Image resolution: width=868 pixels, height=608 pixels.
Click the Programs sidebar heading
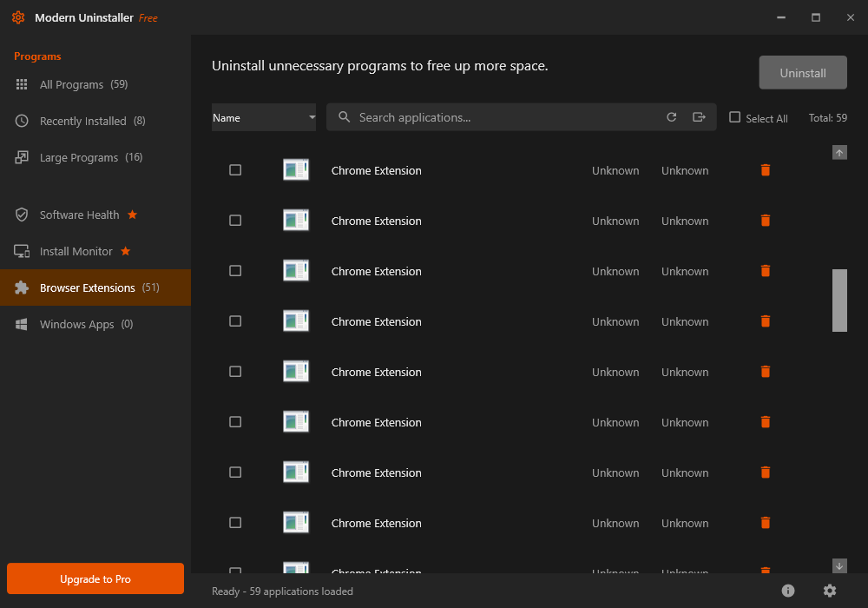[37, 56]
